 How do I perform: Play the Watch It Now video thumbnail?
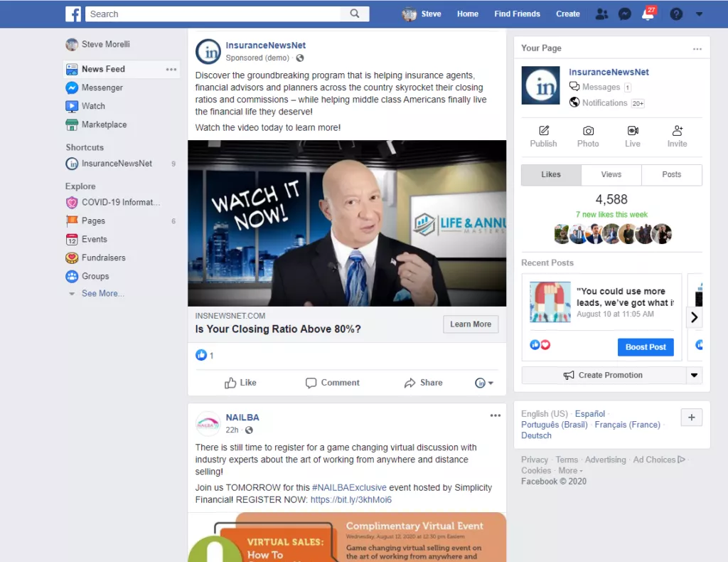[347, 223]
